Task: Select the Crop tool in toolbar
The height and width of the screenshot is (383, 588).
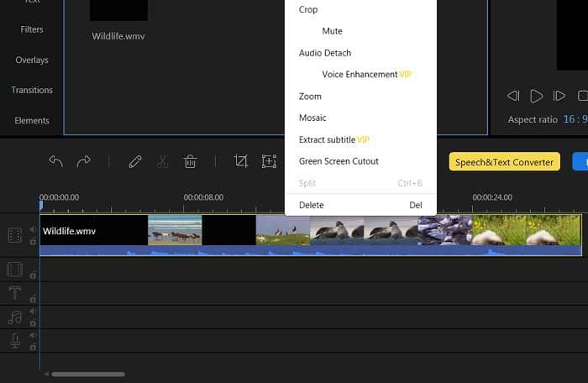Action: coord(241,161)
